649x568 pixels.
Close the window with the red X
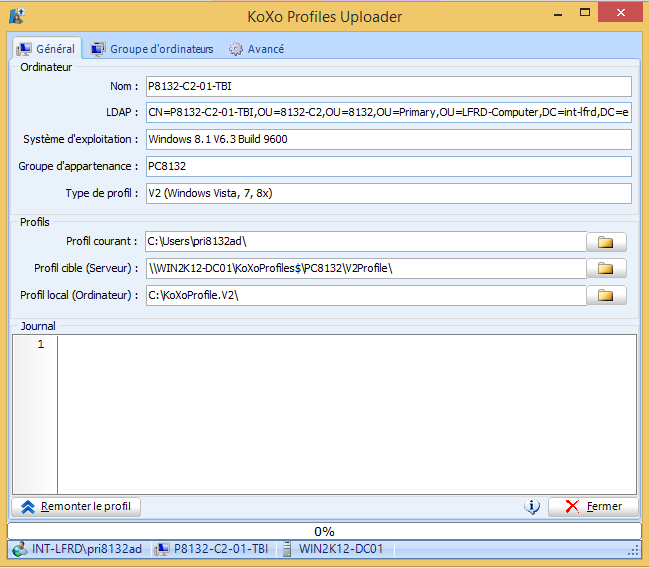pos(620,12)
